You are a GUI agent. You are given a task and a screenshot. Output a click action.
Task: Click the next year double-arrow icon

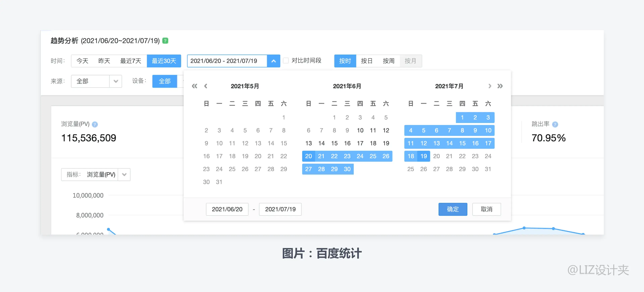click(x=500, y=86)
